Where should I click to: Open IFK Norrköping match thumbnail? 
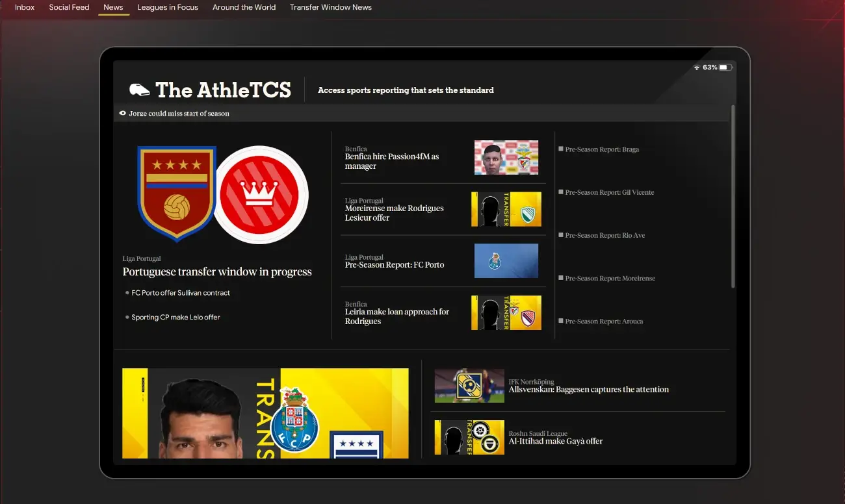click(x=469, y=386)
